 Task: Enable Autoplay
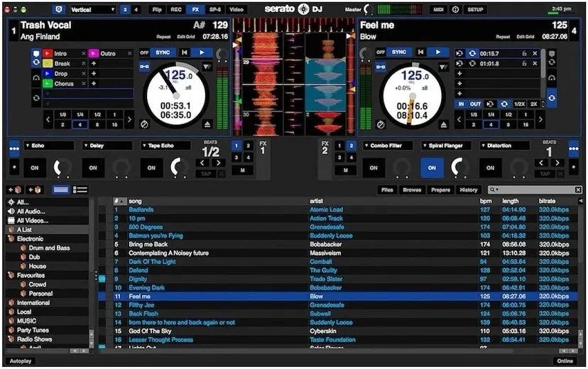coord(21,361)
